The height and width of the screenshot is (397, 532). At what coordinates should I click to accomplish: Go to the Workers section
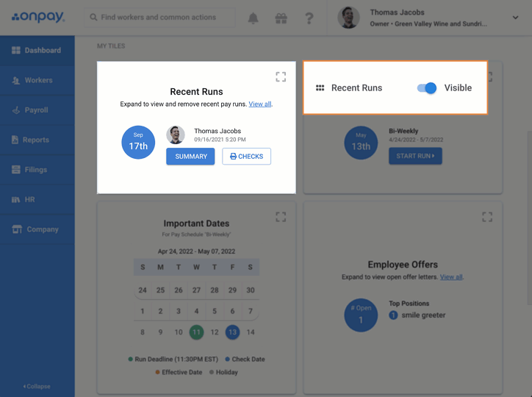coord(38,80)
